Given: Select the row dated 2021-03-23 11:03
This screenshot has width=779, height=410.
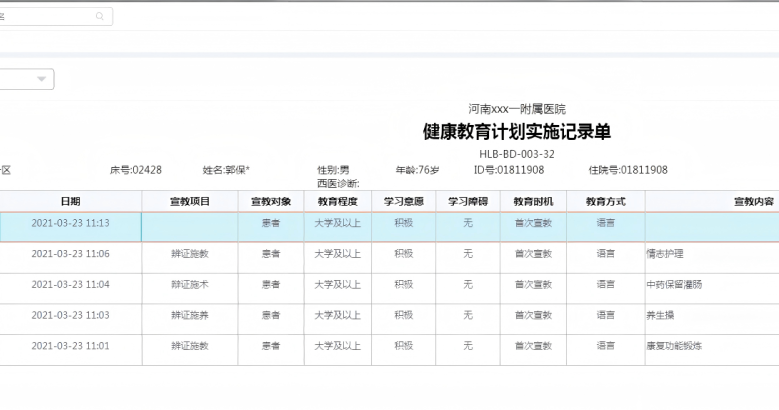Looking at the screenshot, I should [390, 319].
